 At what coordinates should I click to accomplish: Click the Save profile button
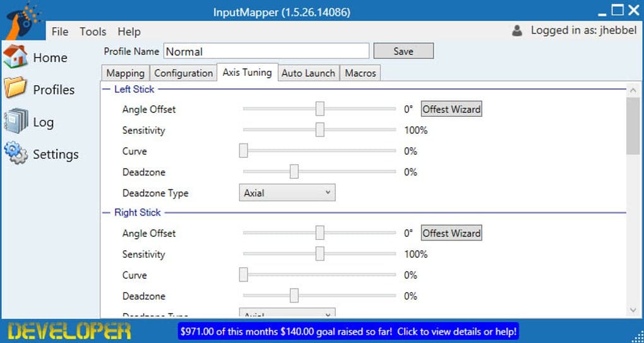click(x=403, y=51)
